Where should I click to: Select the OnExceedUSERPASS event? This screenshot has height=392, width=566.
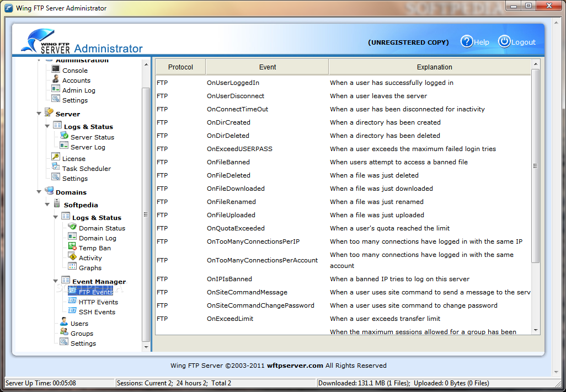pos(239,149)
